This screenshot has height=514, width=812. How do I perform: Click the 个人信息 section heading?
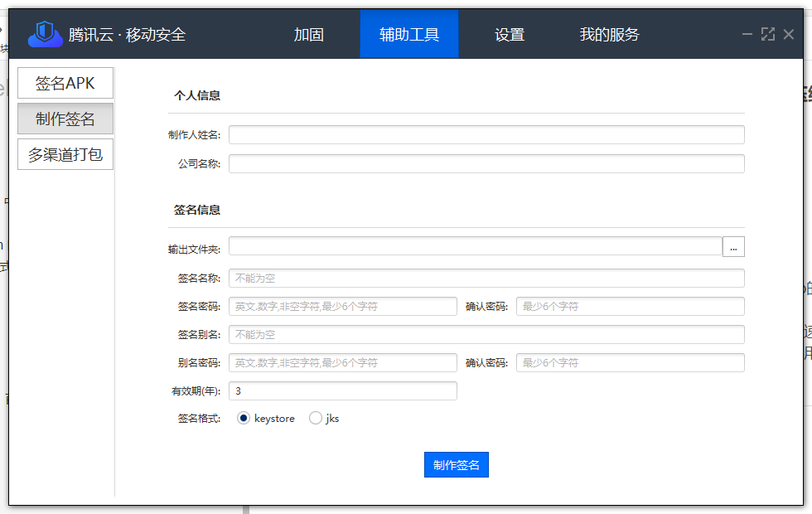tap(197, 95)
